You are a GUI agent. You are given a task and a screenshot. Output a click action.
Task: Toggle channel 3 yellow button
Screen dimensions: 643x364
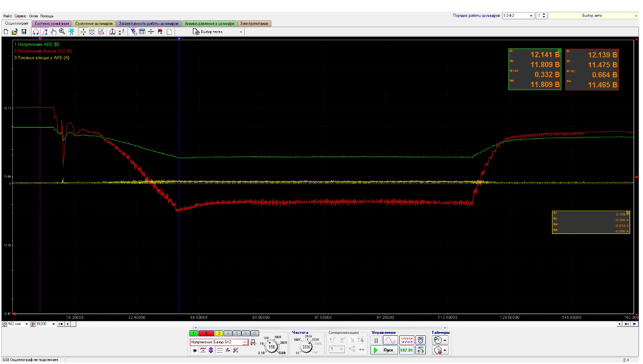pyautogui.click(x=219, y=334)
